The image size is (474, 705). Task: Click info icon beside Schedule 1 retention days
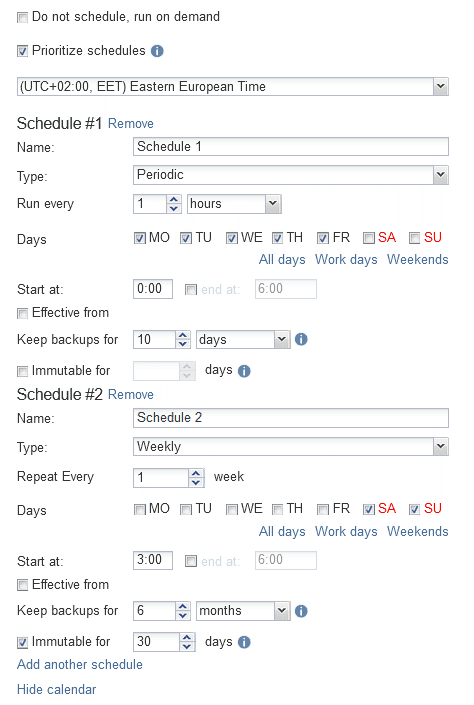[301, 339]
